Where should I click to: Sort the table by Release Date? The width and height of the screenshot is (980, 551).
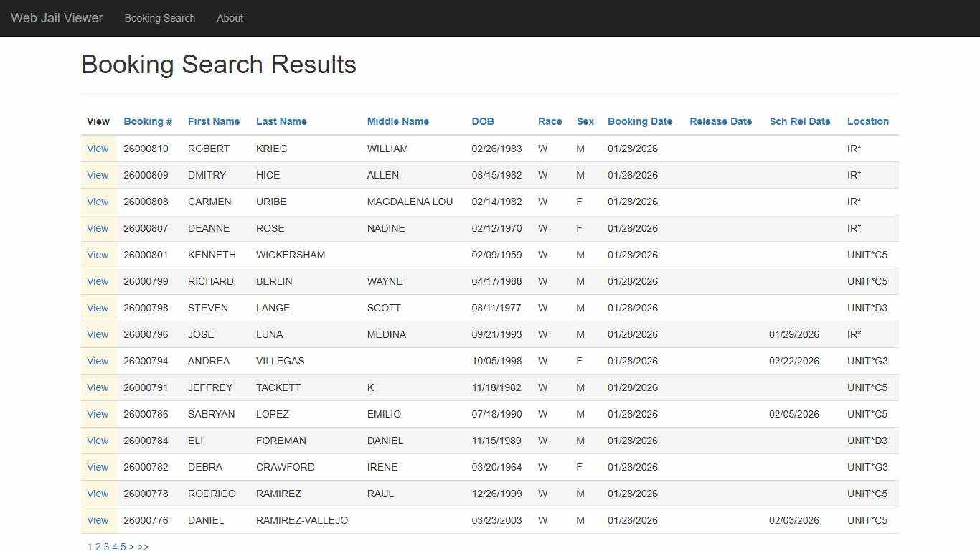coord(720,121)
